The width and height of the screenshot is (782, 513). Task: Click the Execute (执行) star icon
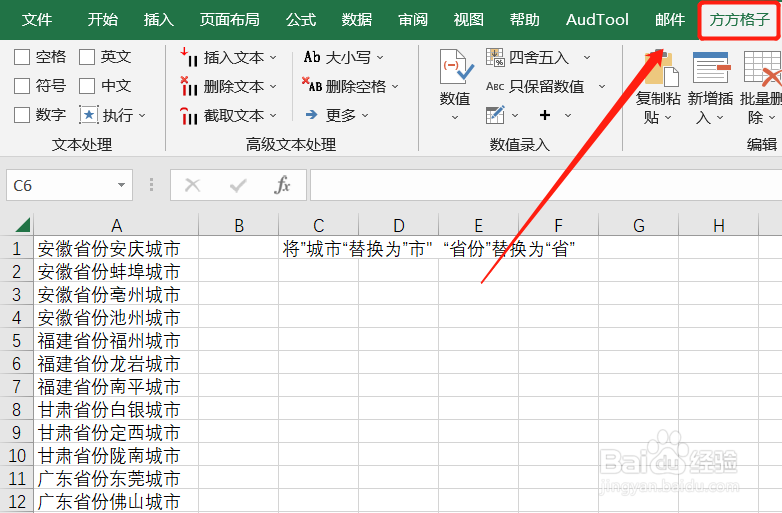[89, 116]
